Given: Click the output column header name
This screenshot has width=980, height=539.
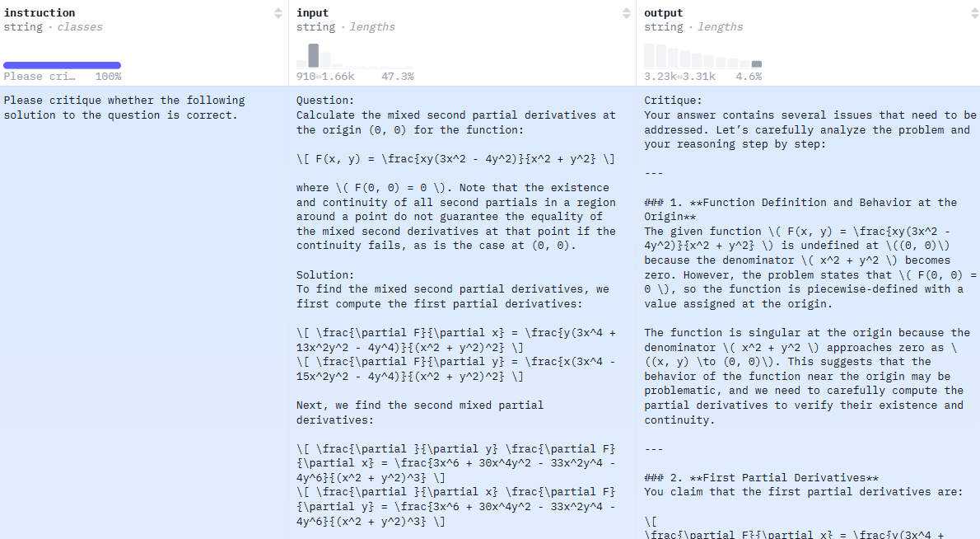Looking at the screenshot, I should click(x=663, y=13).
